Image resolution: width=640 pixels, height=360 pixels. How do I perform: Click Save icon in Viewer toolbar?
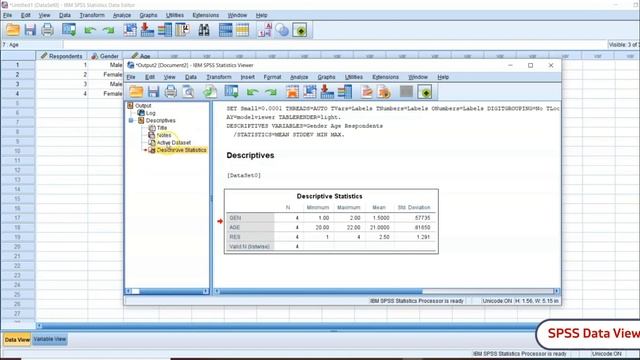point(153,92)
